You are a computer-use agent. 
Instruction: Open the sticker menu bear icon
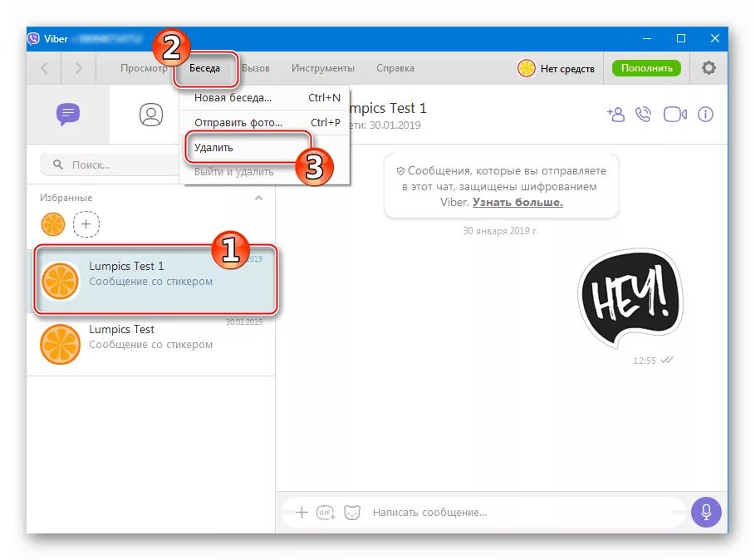(352, 513)
